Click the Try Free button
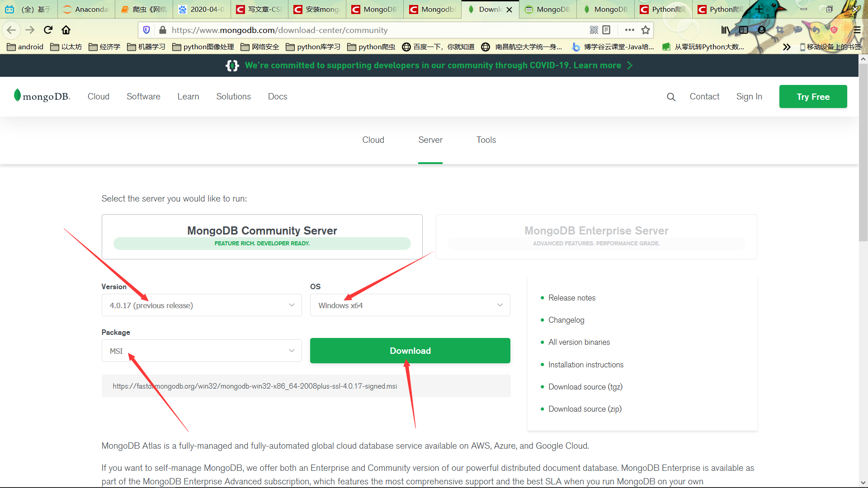Image resolution: width=868 pixels, height=488 pixels. (813, 97)
